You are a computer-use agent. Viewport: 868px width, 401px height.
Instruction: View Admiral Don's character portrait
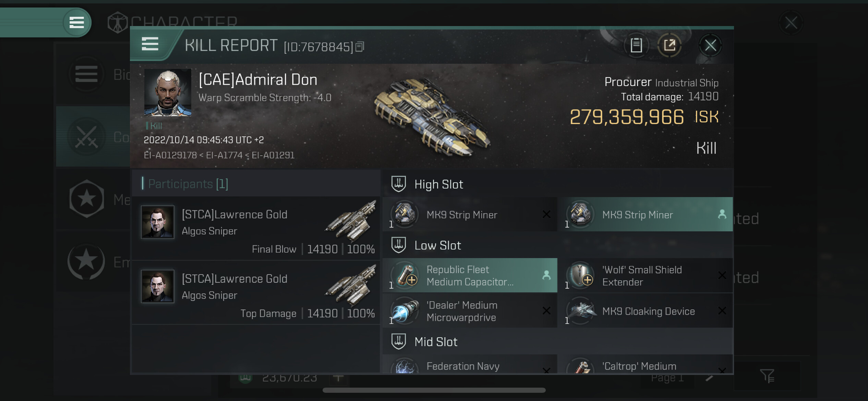(x=168, y=93)
